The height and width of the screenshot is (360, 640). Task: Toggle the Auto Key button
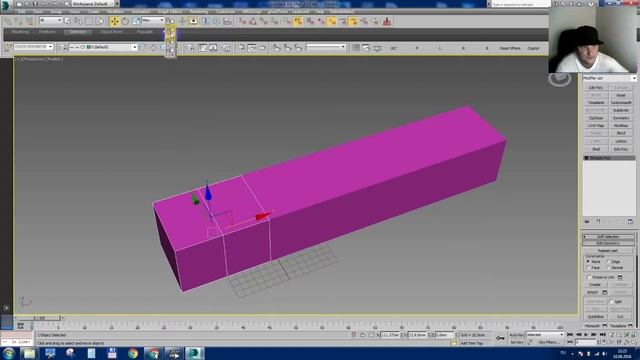coord(516,335)
